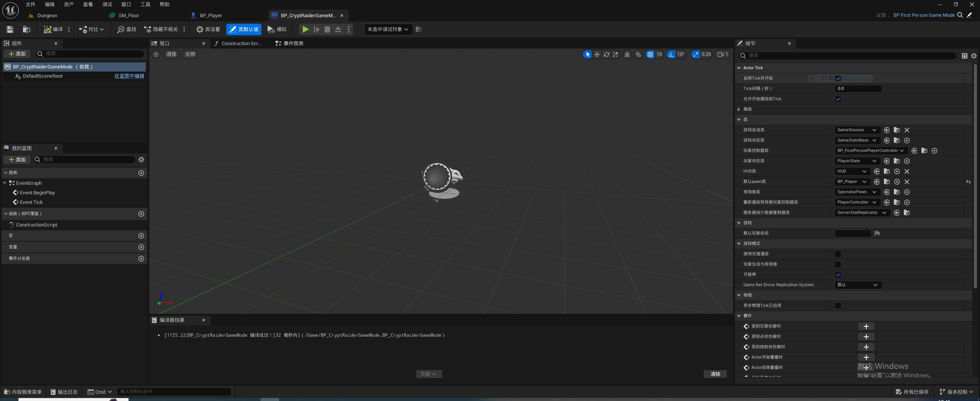
Task: Click the camera speed button
Action: pos(723,54)
